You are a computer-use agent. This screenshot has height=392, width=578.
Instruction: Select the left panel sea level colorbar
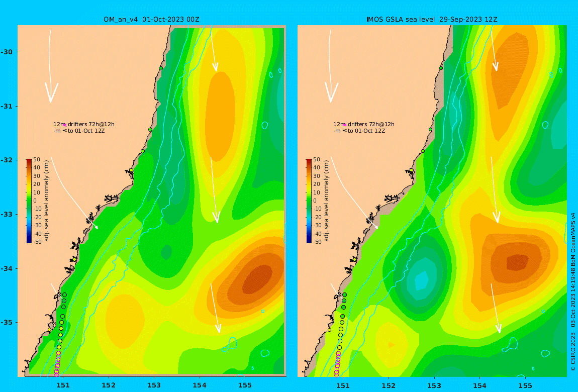(29, 201)
